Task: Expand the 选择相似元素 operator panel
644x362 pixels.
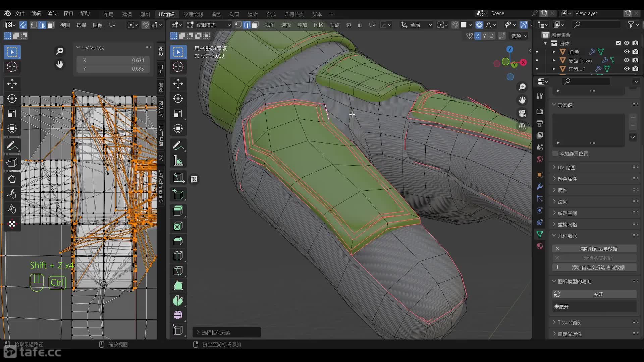Action: 227,333
